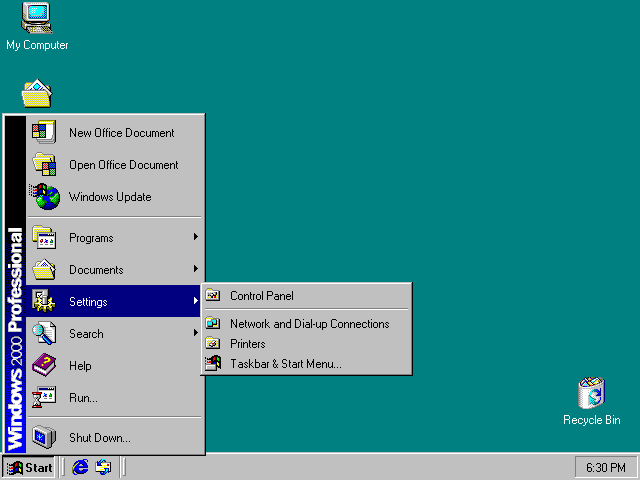This screenshot has width=640, height=480.
Task: Click the Quick Launch toolbar grip handle
Action: click(62, 467)
